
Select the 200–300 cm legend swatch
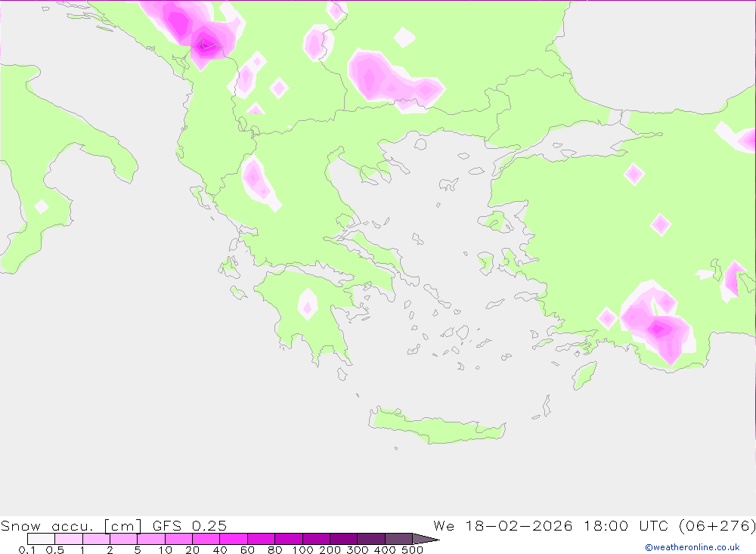tap(344, 539)
